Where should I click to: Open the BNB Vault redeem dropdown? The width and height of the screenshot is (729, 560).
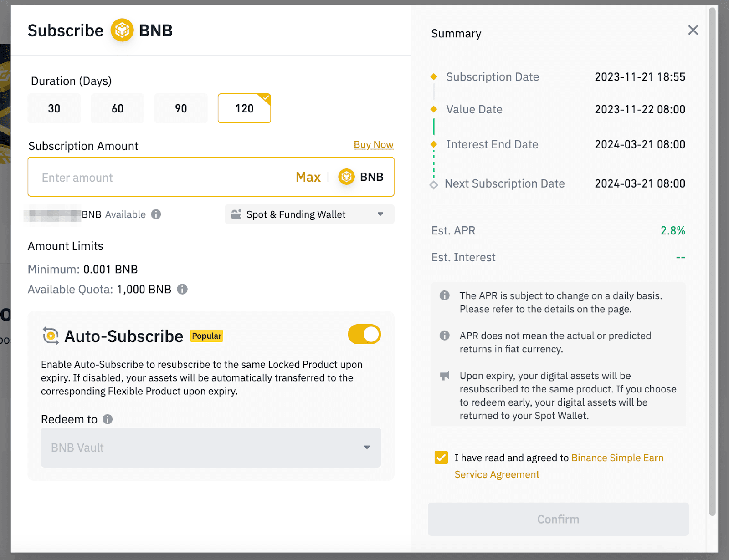click(211, 448)
